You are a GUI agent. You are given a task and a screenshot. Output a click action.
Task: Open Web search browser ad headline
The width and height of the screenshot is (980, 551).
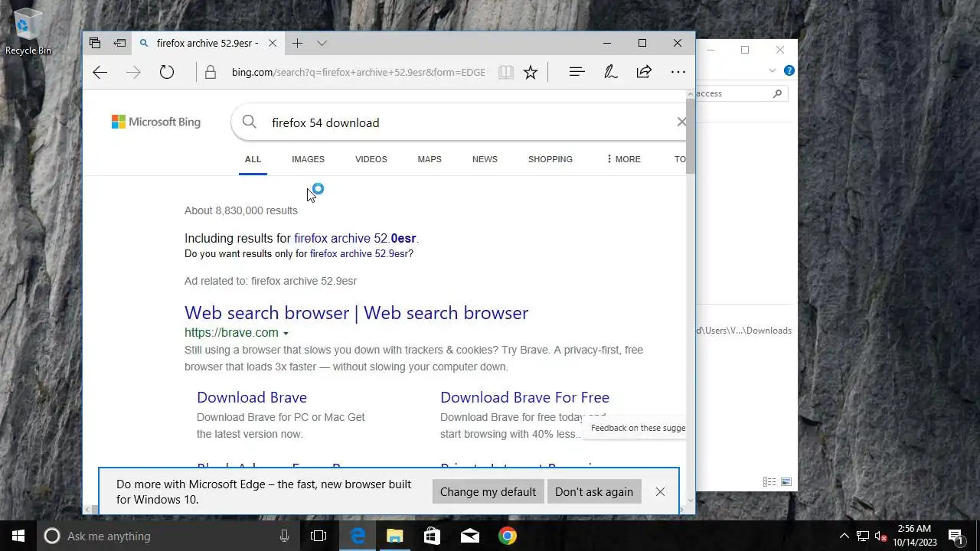(357, 313)
